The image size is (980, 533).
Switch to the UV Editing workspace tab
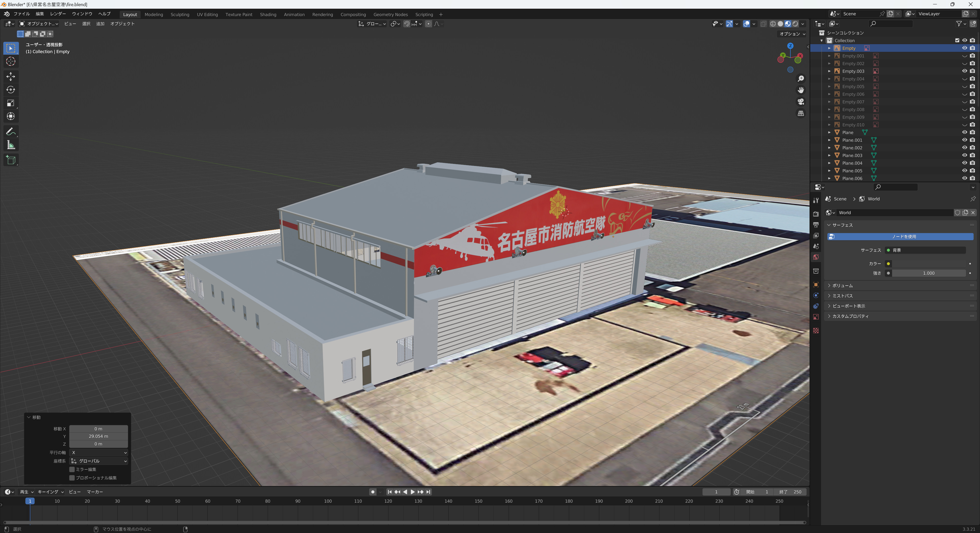(x=207, y=15)
